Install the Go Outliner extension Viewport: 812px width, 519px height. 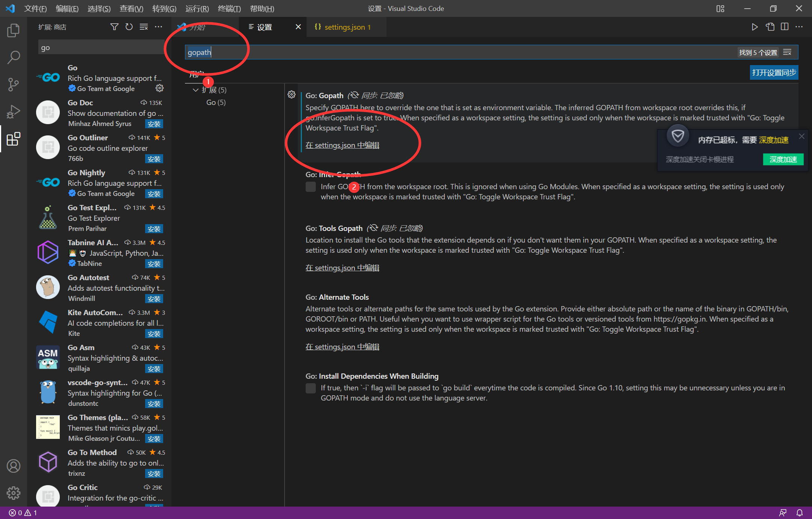tap(154, 159)
